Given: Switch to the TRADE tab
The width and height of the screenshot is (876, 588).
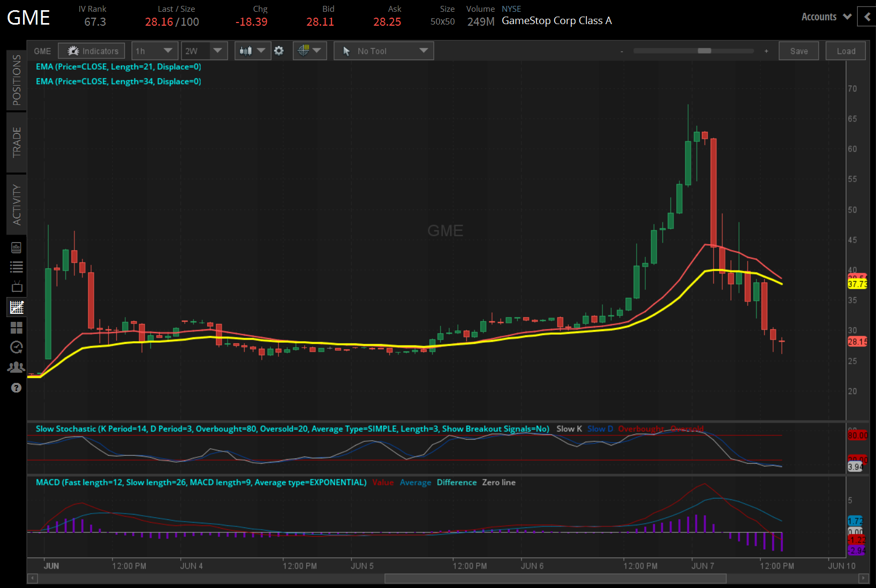Looking at the screenshot, I should [x=17, y=142].
